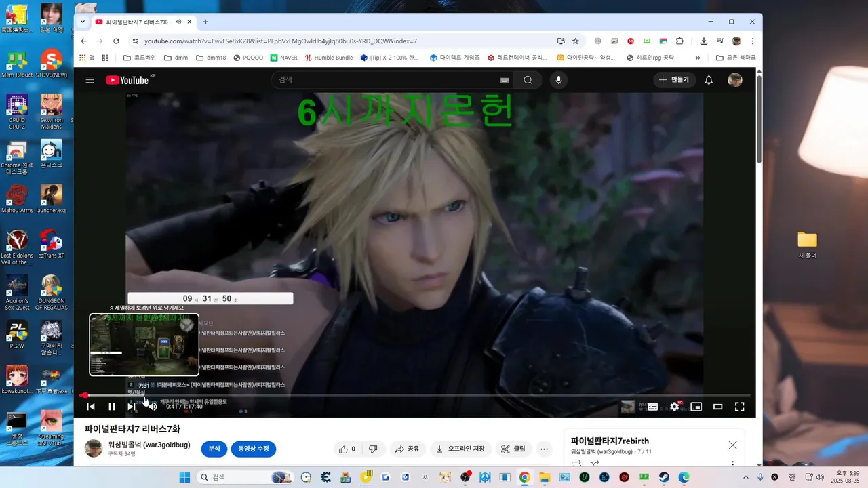Open the dmm18 bookmark folder
The image size is (868, 488).
tap(211, 58)
